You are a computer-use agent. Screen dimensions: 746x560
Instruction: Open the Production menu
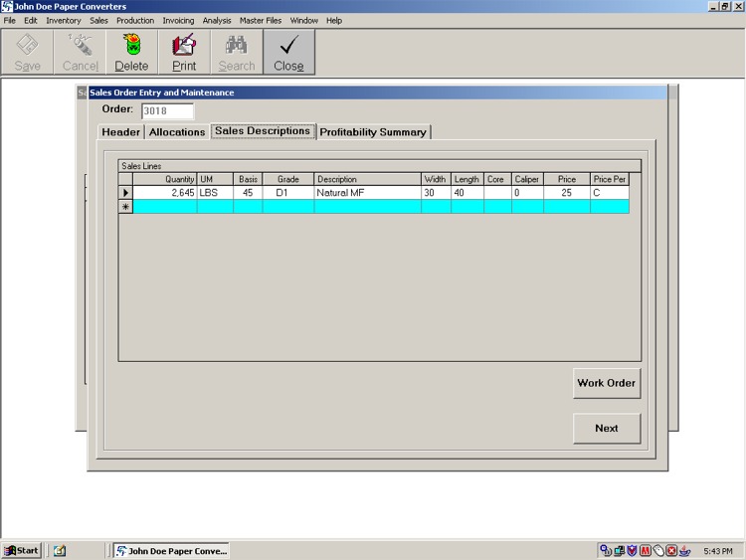coord(135,21)
